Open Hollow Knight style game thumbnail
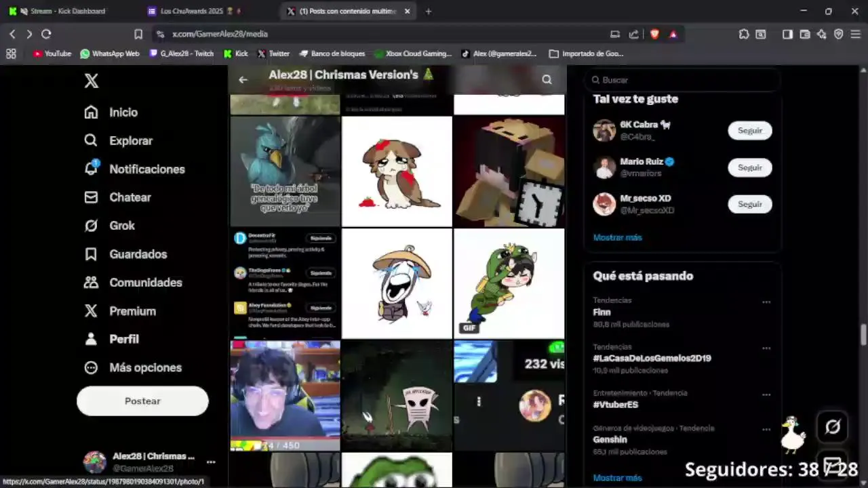 pyautogui.click(x=397, y=396)
